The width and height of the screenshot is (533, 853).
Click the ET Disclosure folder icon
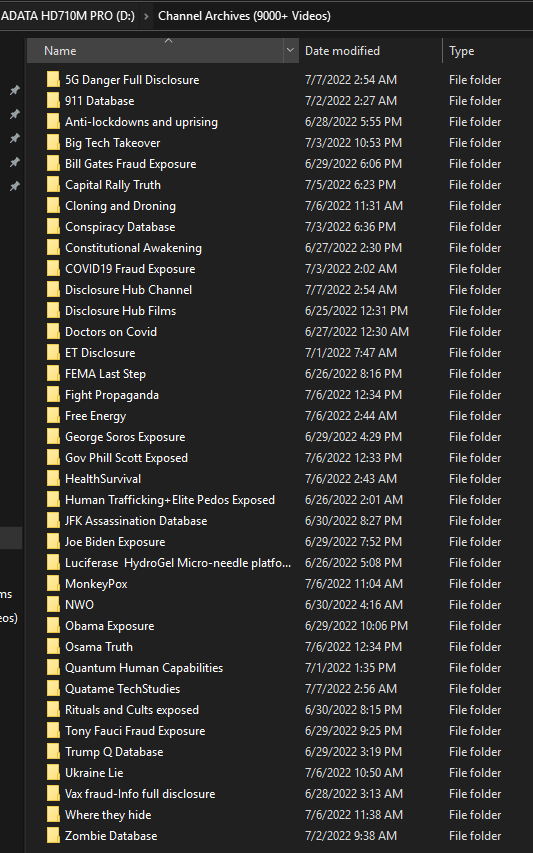(x=53, y=353)
